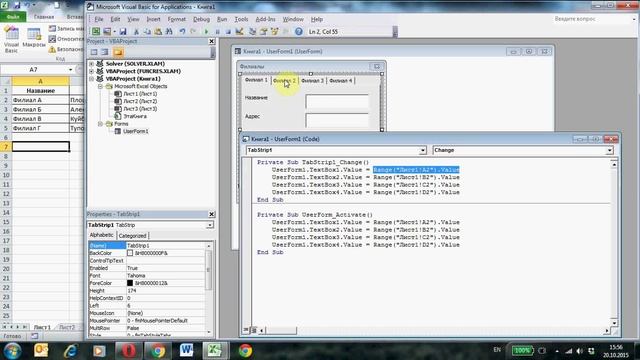Save the project with the floppy icon
The width and height of the screenshot is (640, 360).
[123, 31]
